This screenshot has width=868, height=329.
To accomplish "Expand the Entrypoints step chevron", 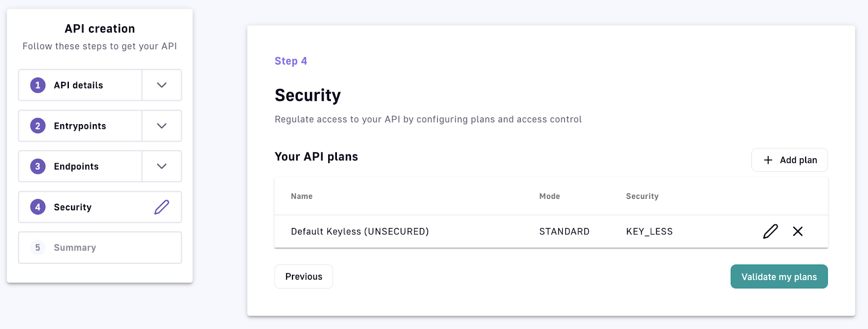I will pyautogui.click(x=162, y=126).
